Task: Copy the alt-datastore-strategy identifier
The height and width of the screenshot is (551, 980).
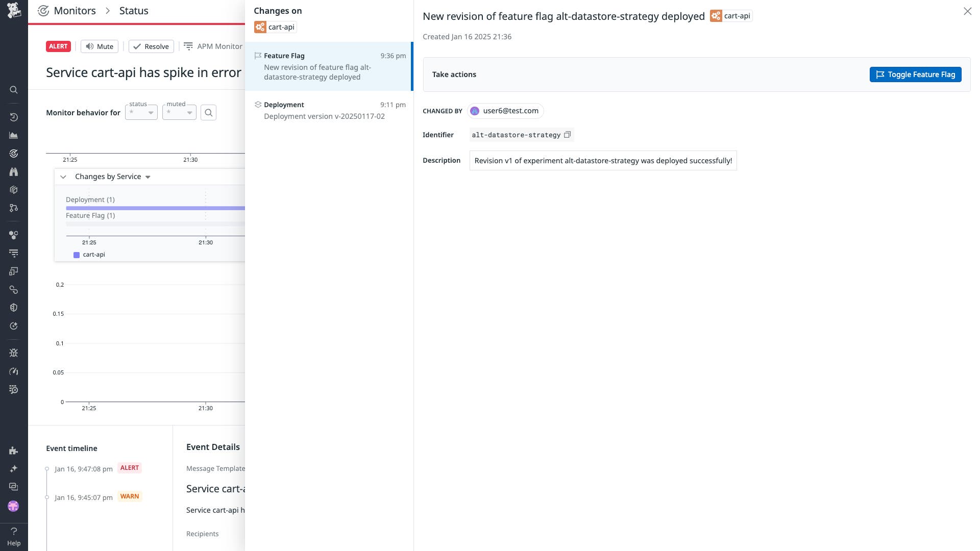Action: 567,135
